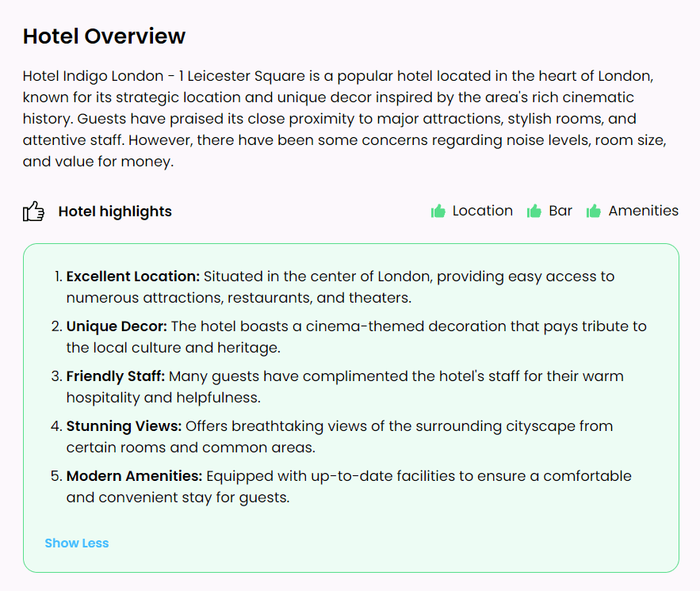The image size is (700, 591).
Task: Collapse the highlights with Show Less
Action: 77,543
